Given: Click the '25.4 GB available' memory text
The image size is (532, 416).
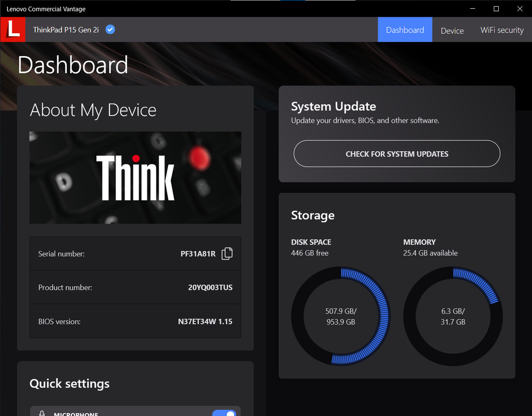Looking at the screenshot, I should (430, 253).
